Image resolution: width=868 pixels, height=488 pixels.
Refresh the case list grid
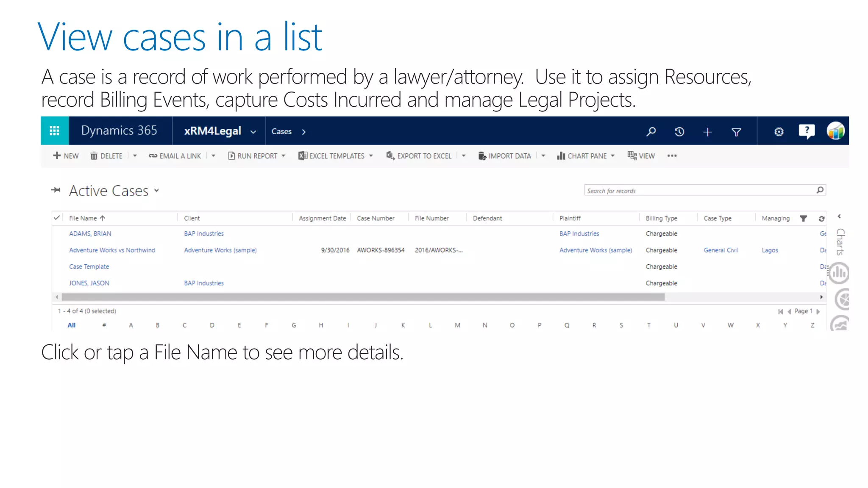(x=821, y=219)
